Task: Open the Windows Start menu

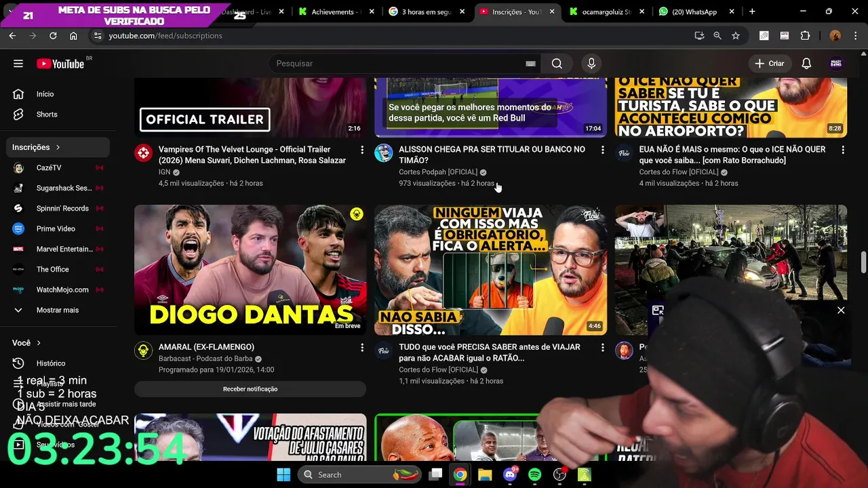Action: click(x=283, y=474)
